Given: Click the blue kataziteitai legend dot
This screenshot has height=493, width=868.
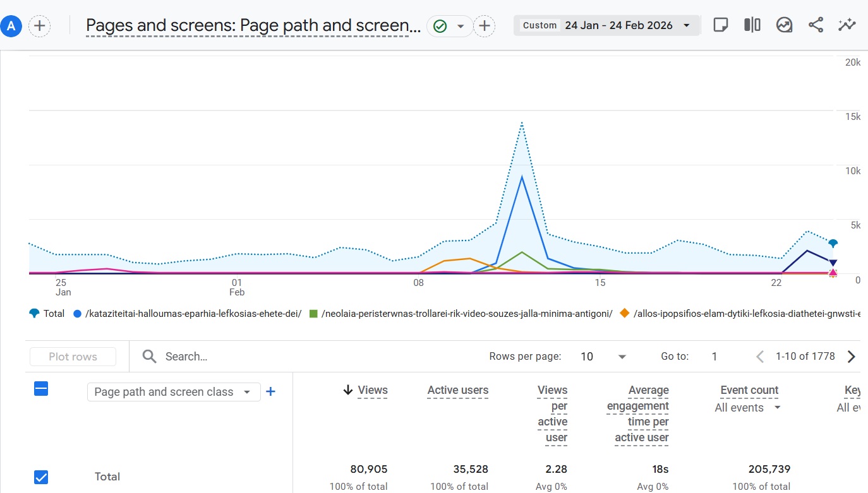Looking at the screenshot, I should [78, 314].
